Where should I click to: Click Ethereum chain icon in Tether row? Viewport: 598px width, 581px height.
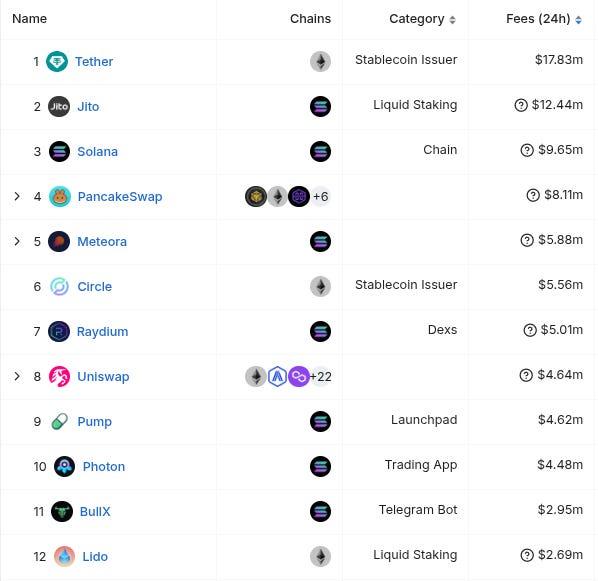point(320,61)
